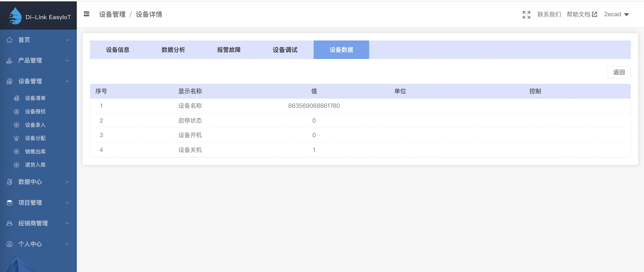Click the 产品管理 sidebar icon
This screenshot has width=644, height=272.
point(10,60)
